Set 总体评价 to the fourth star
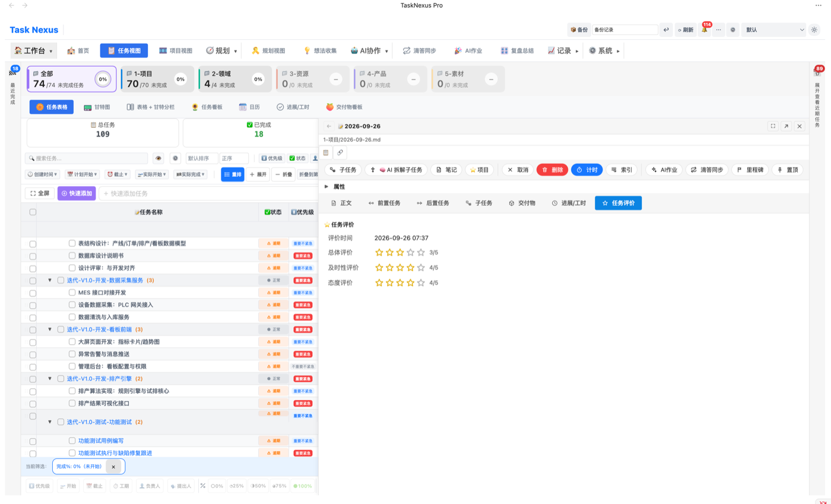Screen dimensions: 831x504 pos(410,252)
